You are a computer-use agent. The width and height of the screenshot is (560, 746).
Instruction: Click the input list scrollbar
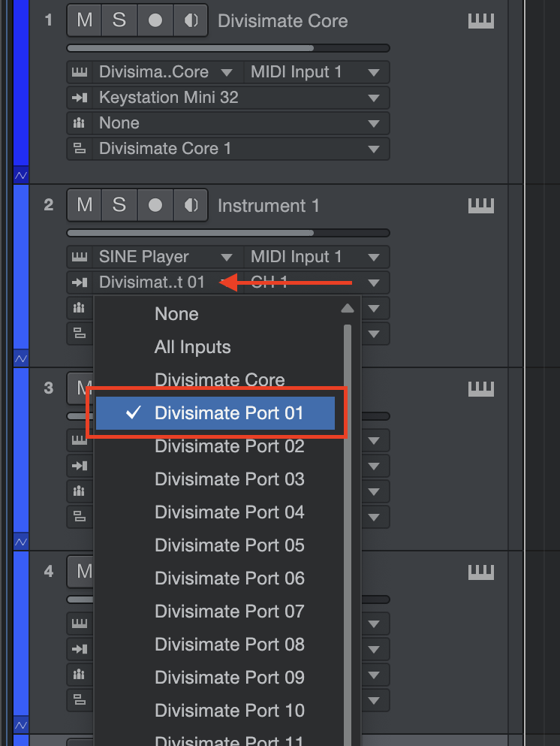coord(348,535)
